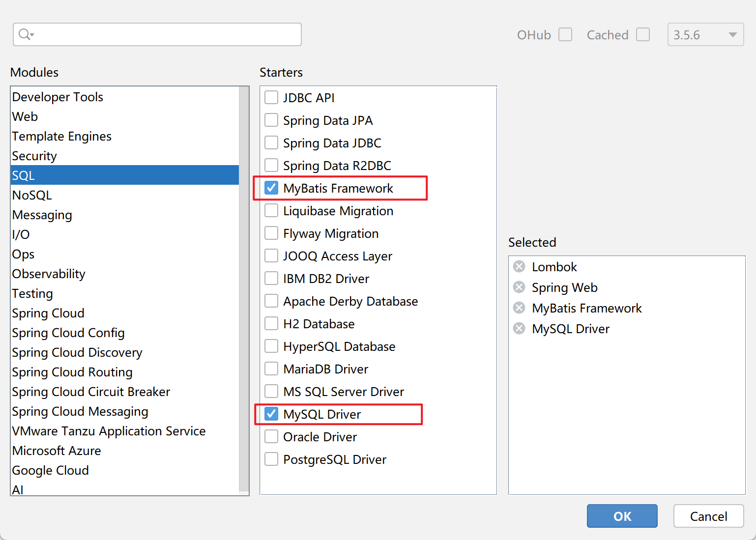Select the SQL module
This screenshot has height=540, width=756.
click(125, 175)
